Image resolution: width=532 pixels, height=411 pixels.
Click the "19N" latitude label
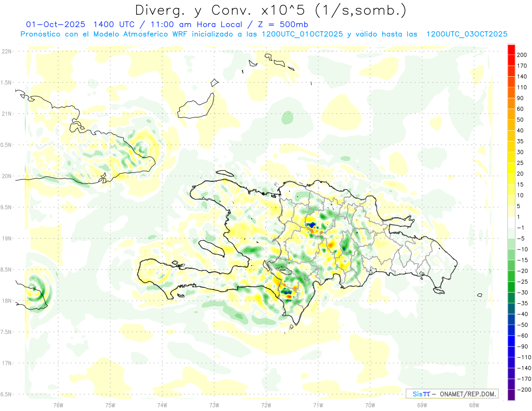pyautogui.click(x=6, y=238)
